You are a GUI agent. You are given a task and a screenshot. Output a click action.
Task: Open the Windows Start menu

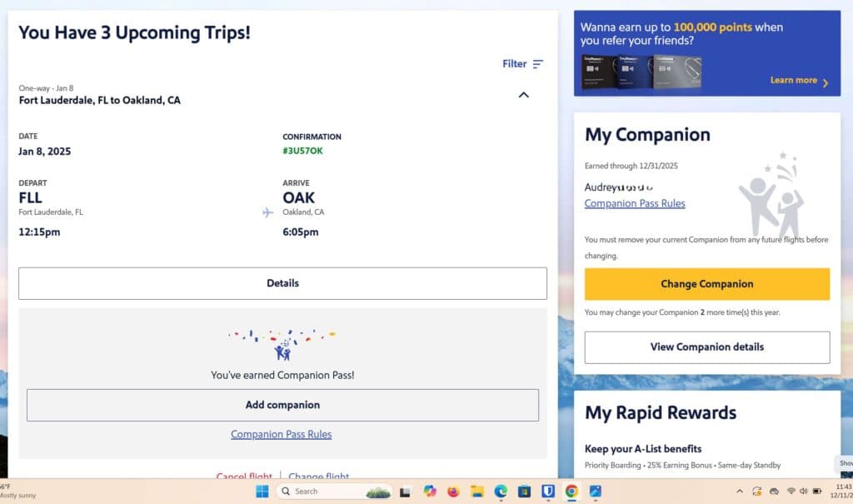click(x=262, y=492)
